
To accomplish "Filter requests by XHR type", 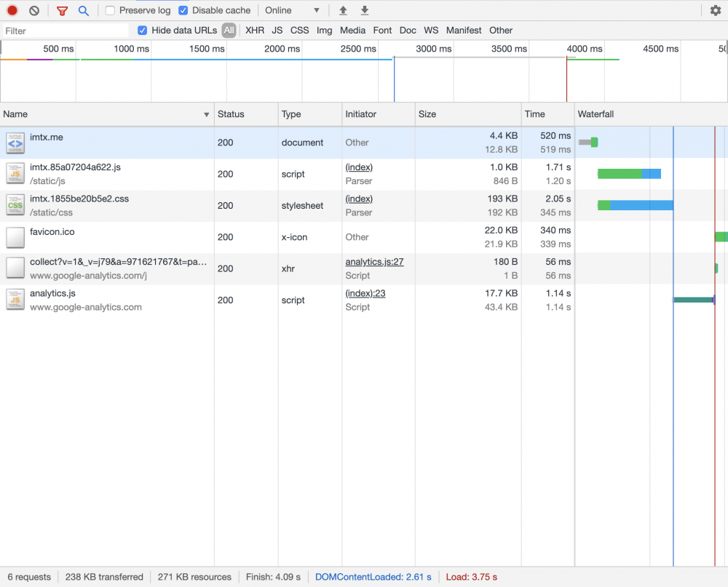I will click(255, 31).
